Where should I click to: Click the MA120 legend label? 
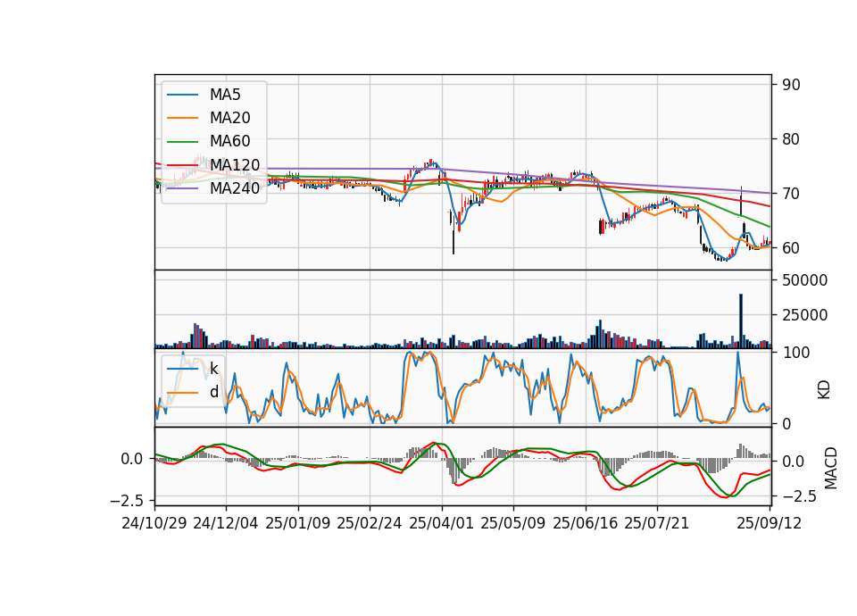click(x=235, y=164)
